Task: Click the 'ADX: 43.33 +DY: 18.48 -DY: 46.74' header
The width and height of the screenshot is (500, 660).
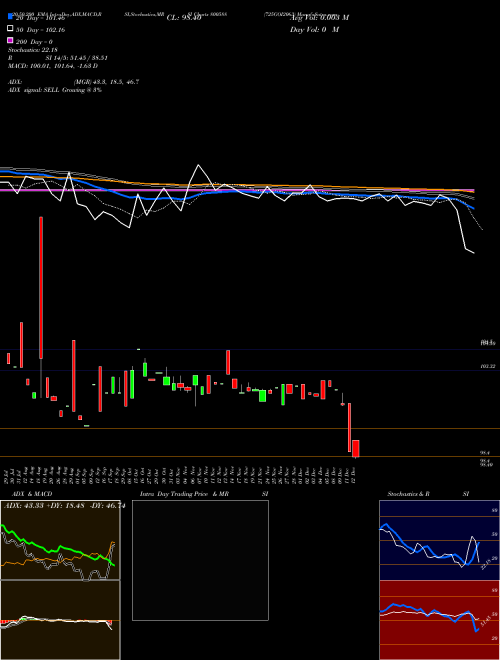Action: (x=64, y=506)
